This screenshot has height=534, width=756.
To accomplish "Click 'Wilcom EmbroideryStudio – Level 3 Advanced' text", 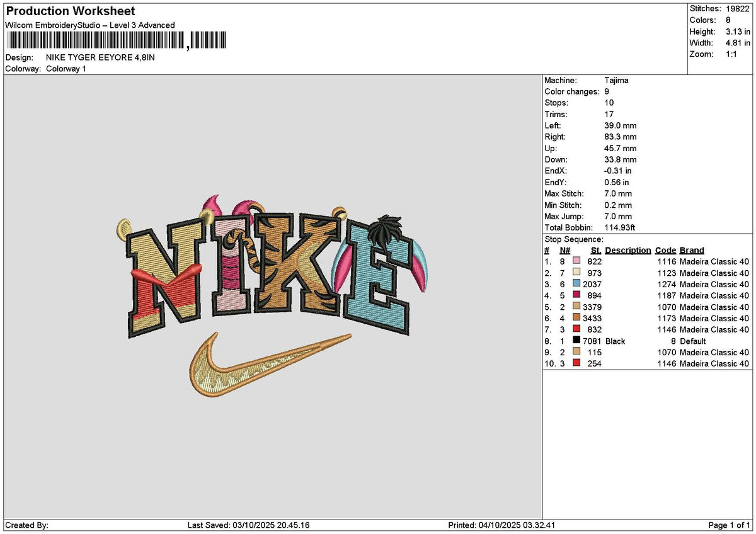I will [x=90, y=25].
